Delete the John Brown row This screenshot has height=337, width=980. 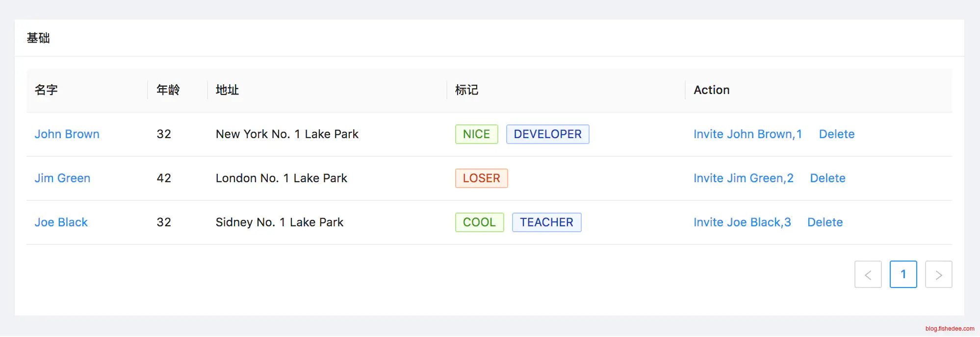pyautogui.click(x=836, y=134)
